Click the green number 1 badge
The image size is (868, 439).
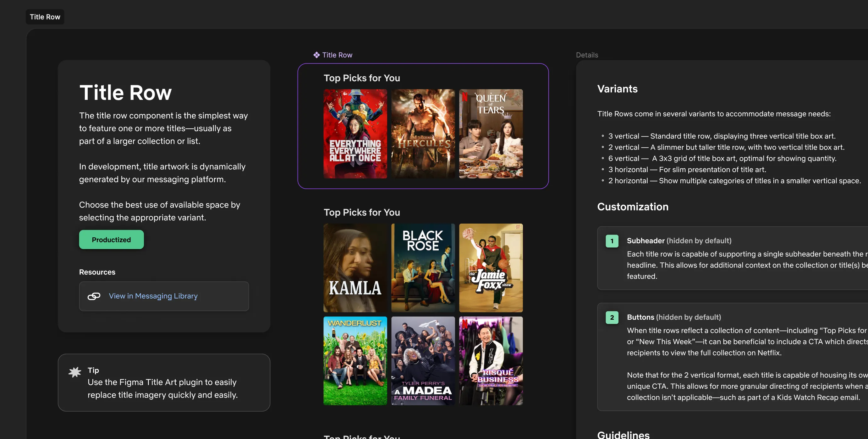(x=612, y=241)
